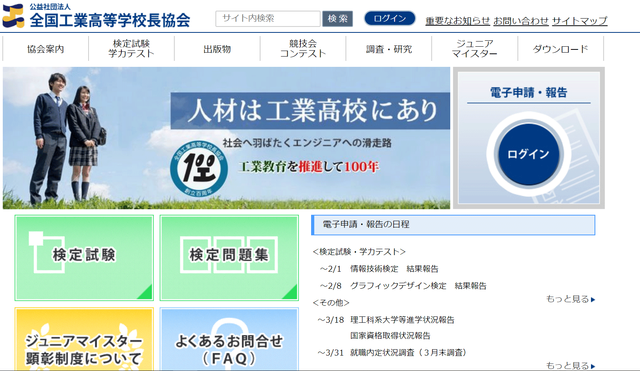The image size is (640, 371).
Task: Open the 協会案内 menu item
Action: [x=45, y=49]
